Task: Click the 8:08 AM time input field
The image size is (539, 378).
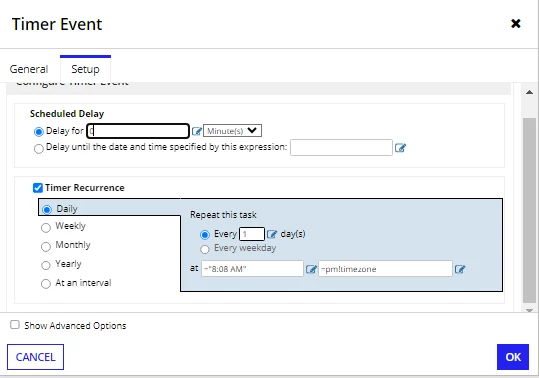Action: coord(252,268)
